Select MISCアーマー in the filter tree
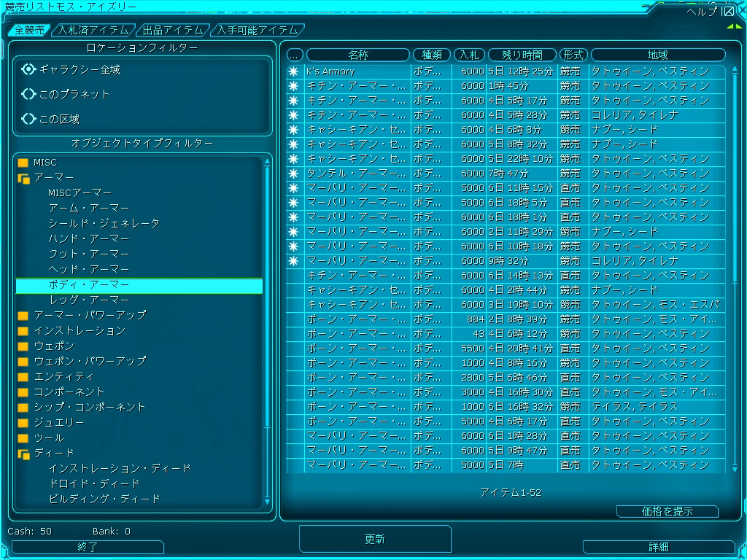Image resolution: width=747 pixels, height=560 pixels. (x=80, y=192)
